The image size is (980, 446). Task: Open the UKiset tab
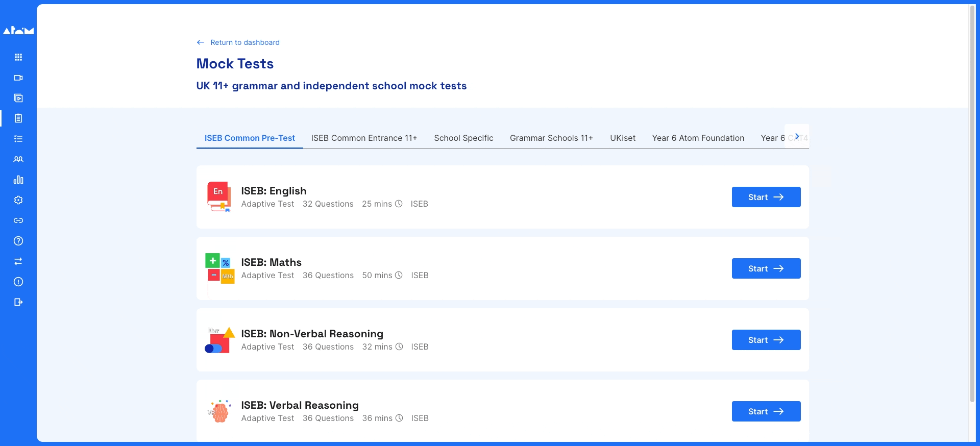(x=623, y=138)
